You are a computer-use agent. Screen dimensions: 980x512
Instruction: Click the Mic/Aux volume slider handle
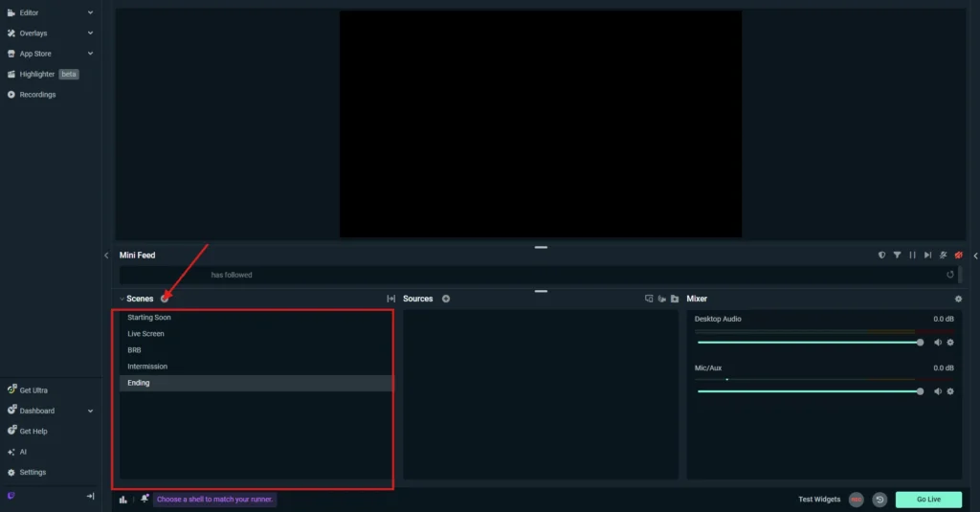click(921, 391)
